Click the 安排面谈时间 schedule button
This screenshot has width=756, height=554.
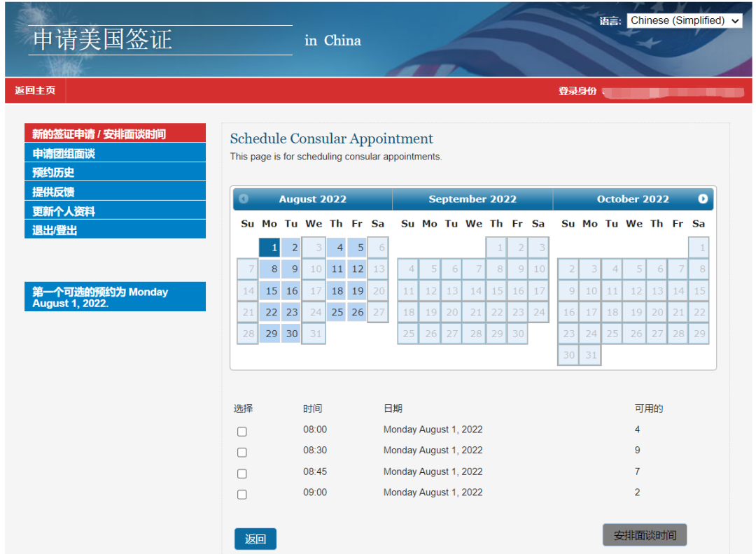point(645,535)
